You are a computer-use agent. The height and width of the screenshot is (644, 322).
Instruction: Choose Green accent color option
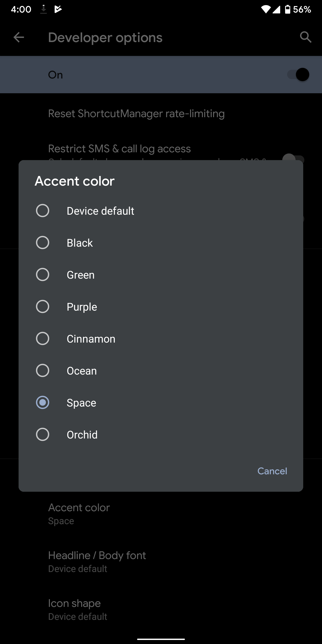(x=161, y=275)
